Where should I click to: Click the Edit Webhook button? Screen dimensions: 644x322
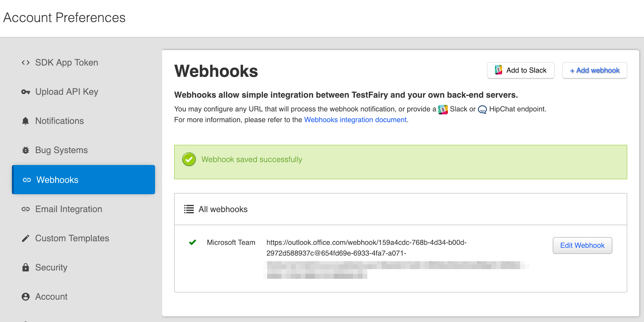click(x=582, y=245)
